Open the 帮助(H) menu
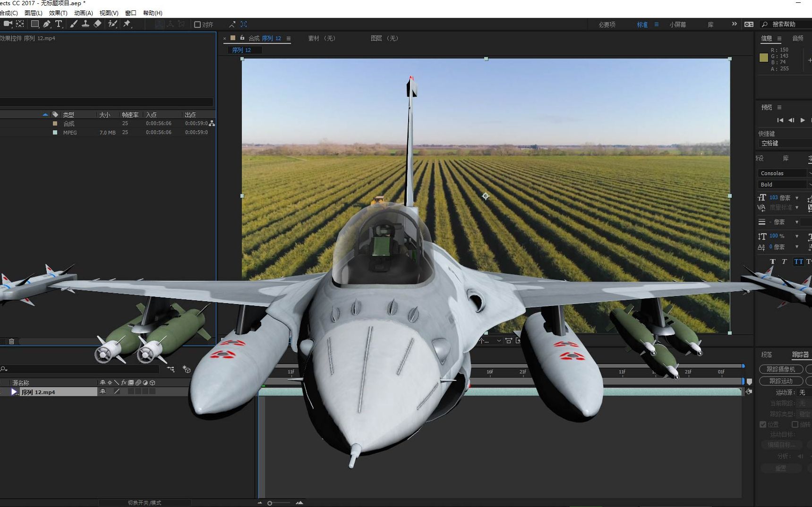This screenshot has width=812, height=507. (153, 13)
